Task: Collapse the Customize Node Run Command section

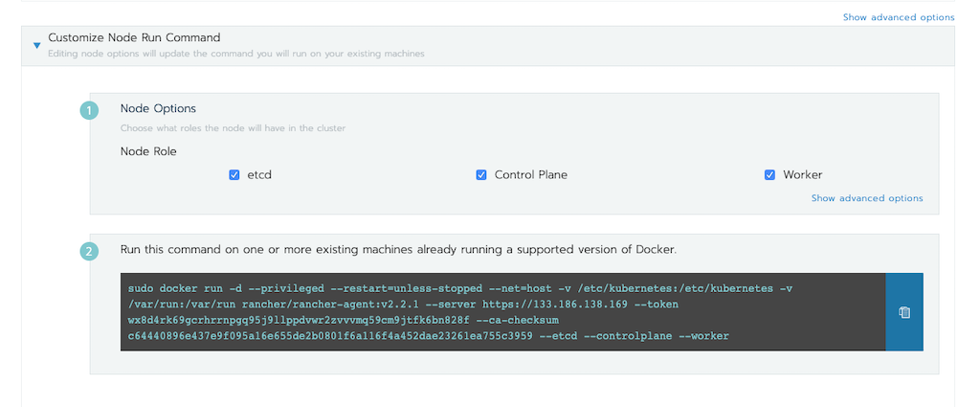Action: pyautogui.click(x=37, y=45)
